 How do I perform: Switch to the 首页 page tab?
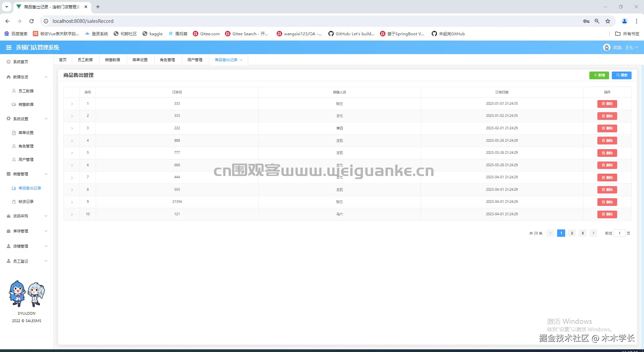[63, 60]
